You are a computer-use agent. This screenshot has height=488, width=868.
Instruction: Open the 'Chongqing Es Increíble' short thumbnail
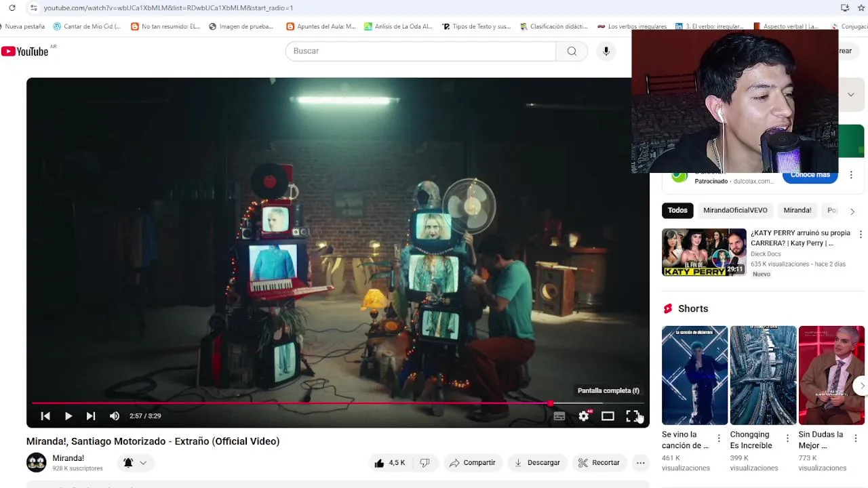[x=763, y=375]
